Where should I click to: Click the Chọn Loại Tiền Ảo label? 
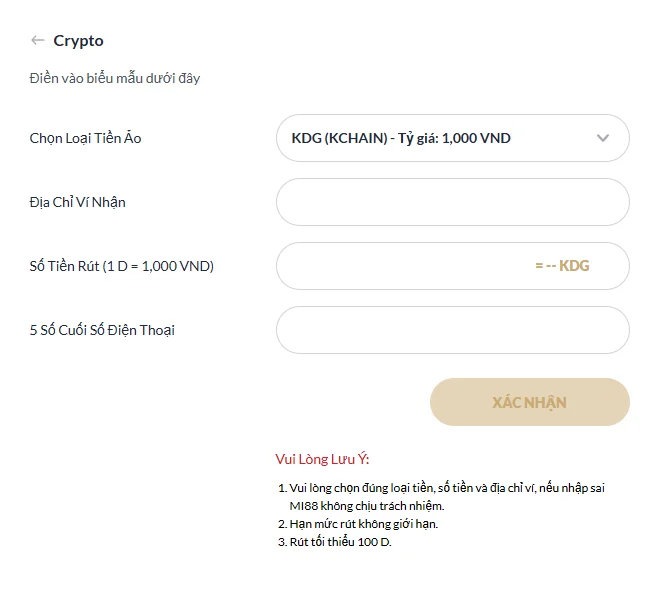point(85,138)
